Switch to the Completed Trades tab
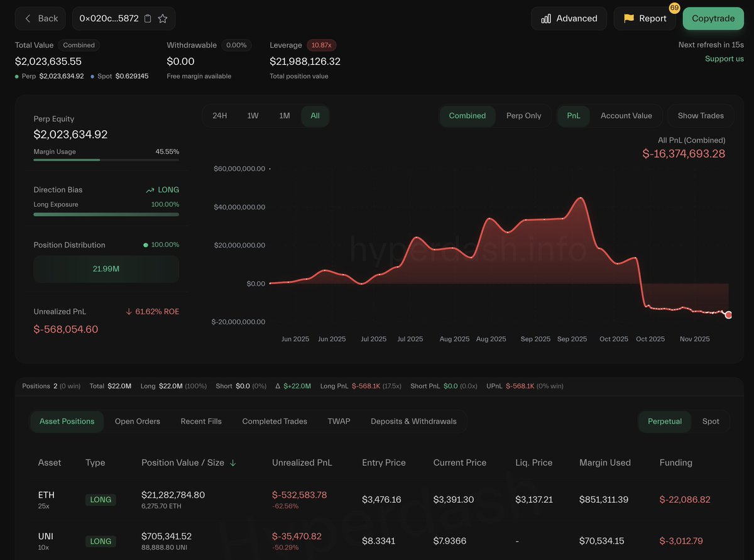This screenshot has height=560, width=754. [x=274, y=421]
